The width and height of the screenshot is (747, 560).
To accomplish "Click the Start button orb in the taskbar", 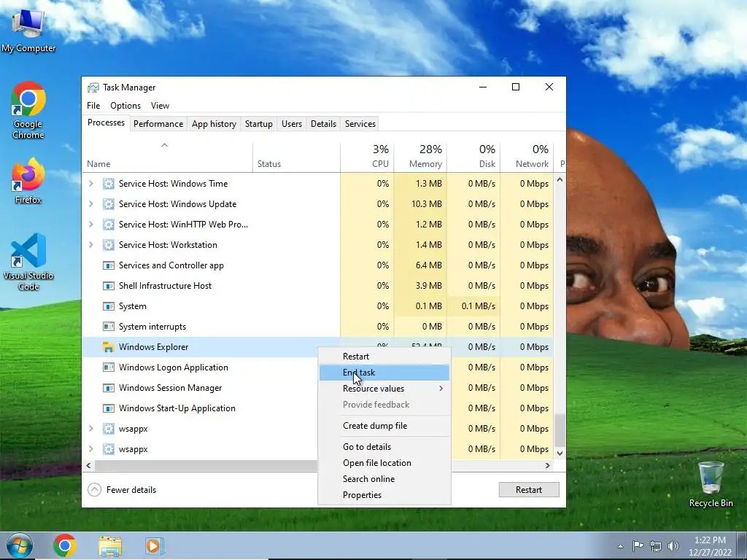I will point(19,545).
